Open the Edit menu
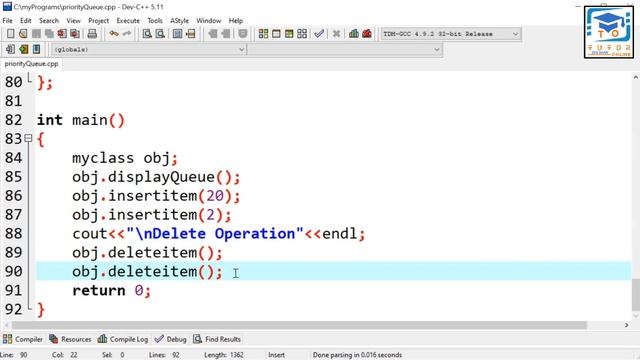Viewport: 640px width, 360px height. tap(25, 20)
